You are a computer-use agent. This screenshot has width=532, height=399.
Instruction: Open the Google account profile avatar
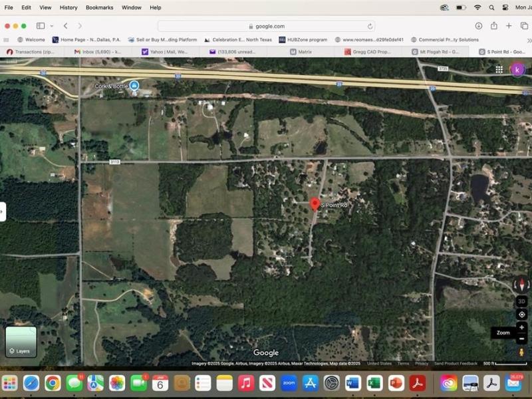click(x=517, y=69)
